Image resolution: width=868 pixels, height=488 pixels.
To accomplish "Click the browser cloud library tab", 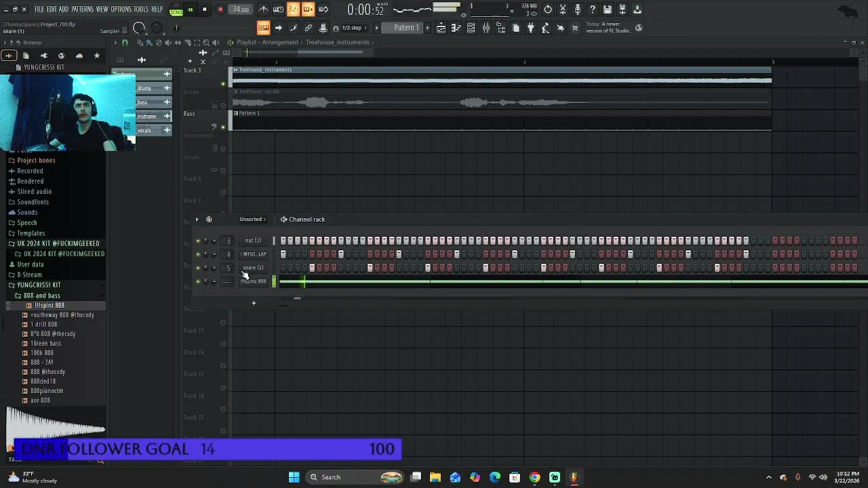I will click(79, 56).
